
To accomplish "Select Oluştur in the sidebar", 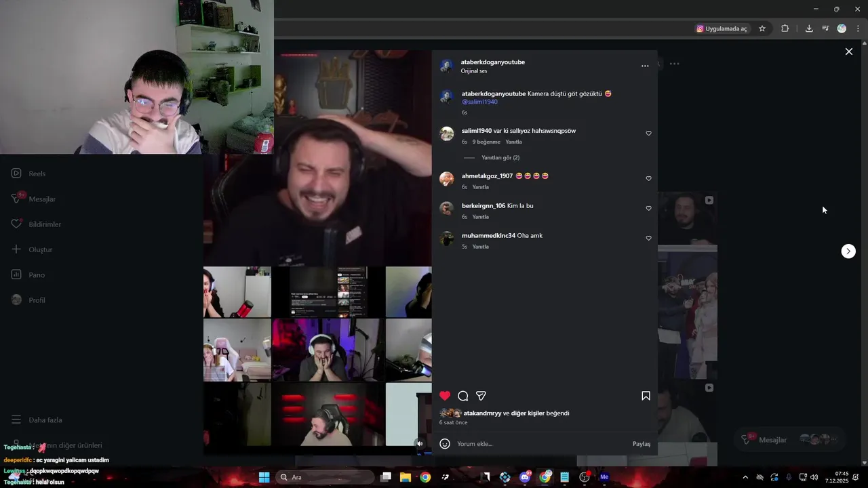I will [x=31, y=250].
